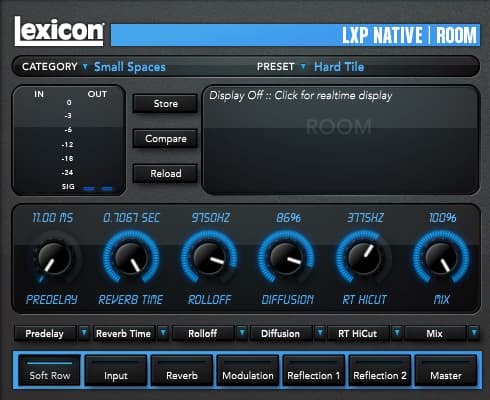490x400 pixels.
Task: Click the 9750HZ rolloff value
Action: coord(211,218)
